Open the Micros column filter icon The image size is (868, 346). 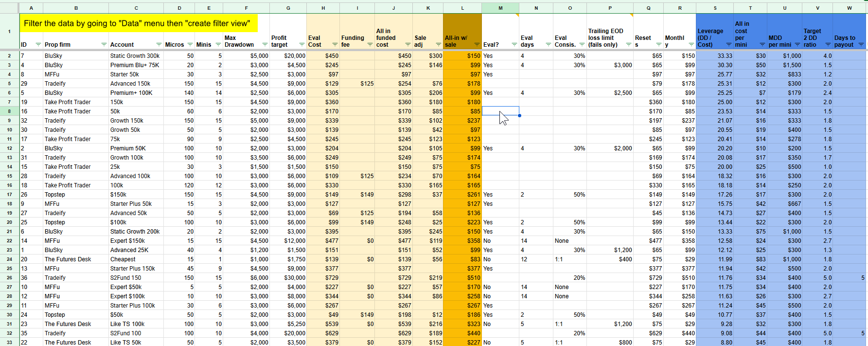point(189,44)
